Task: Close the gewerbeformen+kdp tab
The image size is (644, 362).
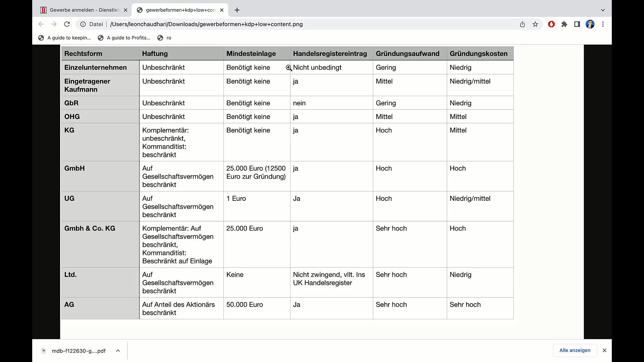Action: click(x=222, y=10)
